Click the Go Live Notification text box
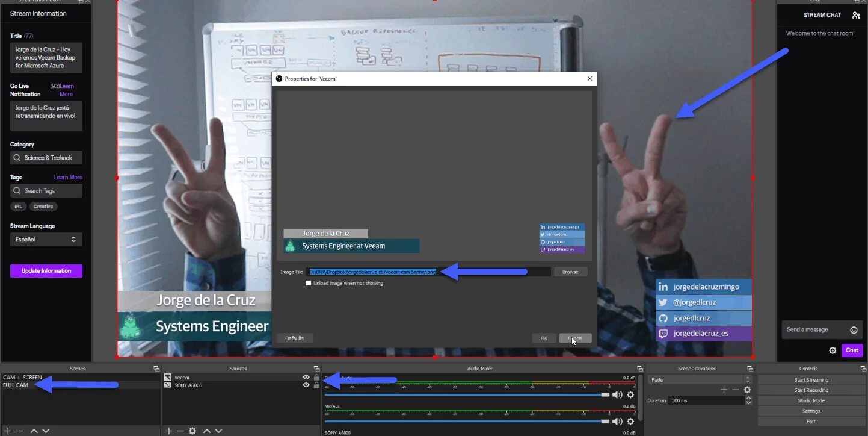The height and width of the screenshot is (436, 868). coord(46,116)
